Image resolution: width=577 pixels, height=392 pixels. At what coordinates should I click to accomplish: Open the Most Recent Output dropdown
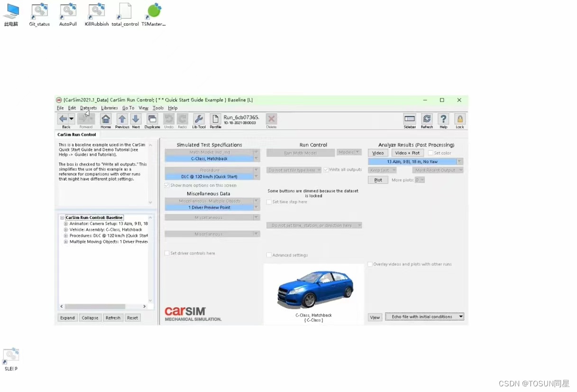tap(438, 170)
